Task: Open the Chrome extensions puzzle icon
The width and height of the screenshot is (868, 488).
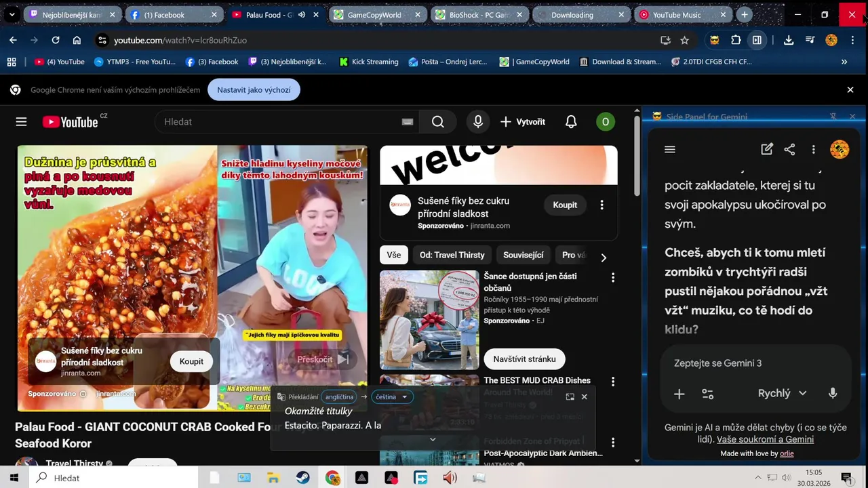Action: coord(736,40)
